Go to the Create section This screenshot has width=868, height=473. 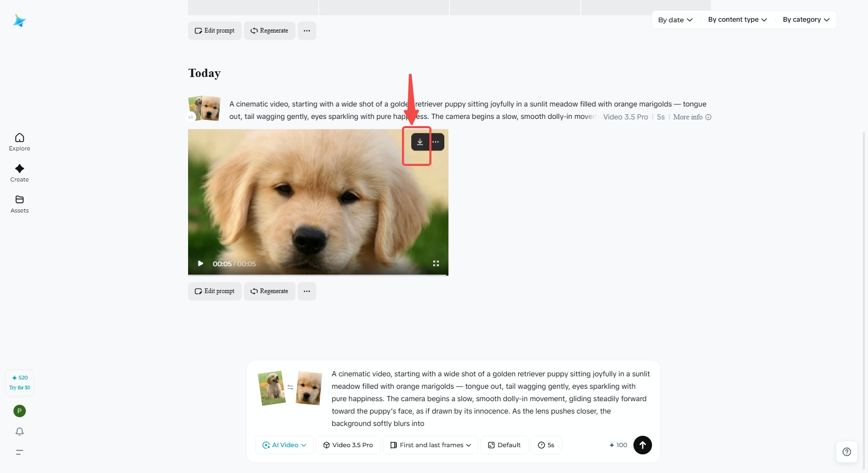pyautogui.click(x=20, y=173)
